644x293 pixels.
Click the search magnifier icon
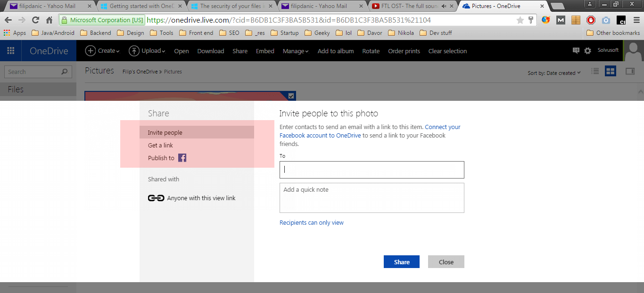(x=65, y=72)
